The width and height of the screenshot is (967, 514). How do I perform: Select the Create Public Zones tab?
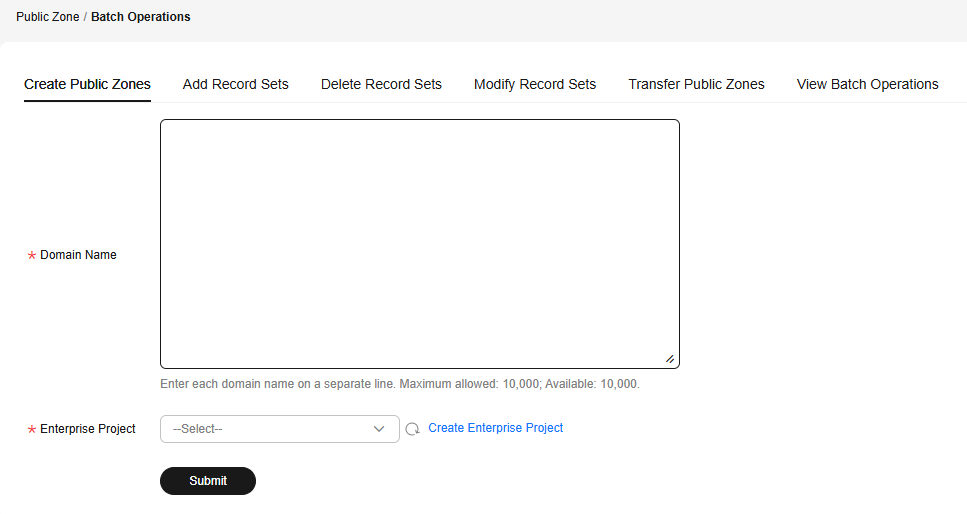point(87,85)
